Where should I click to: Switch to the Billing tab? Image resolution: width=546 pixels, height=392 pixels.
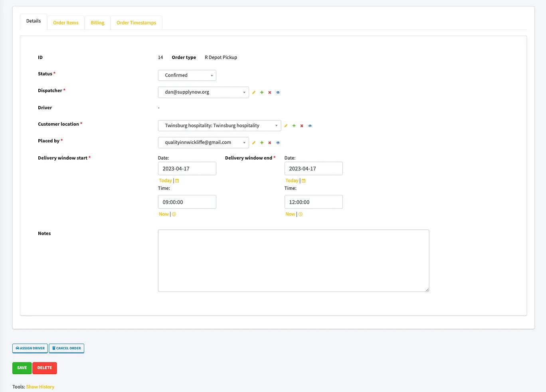pyautogui.click(x=97, y=23)
